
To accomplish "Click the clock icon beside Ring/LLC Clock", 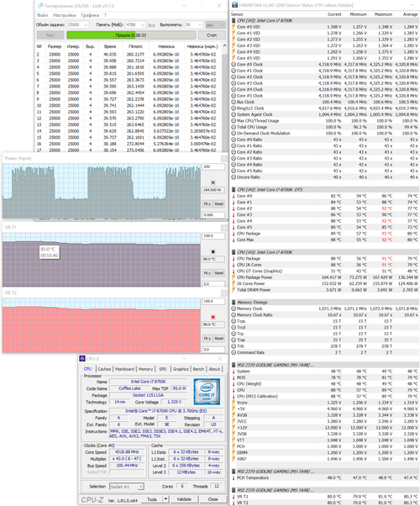I will click(x=234, y=108).
